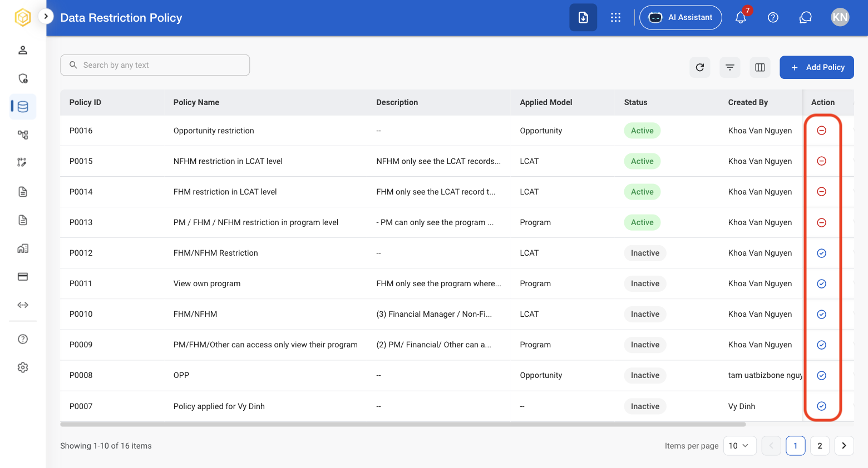868x468 pixels.
Task: Click the download document icon in header
Action: [x=583, y=17]
